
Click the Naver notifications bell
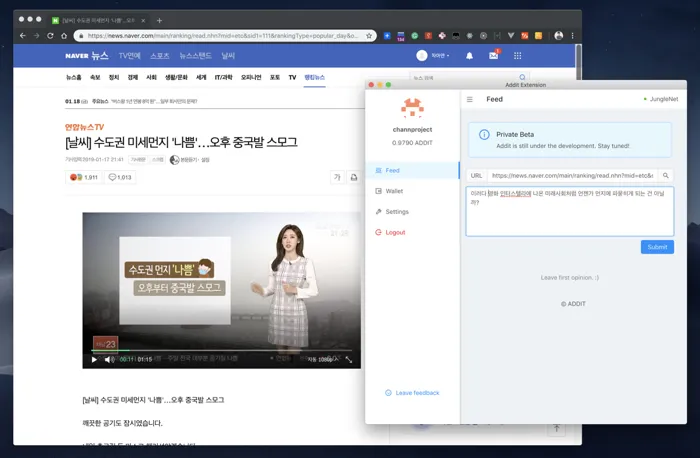469,56
